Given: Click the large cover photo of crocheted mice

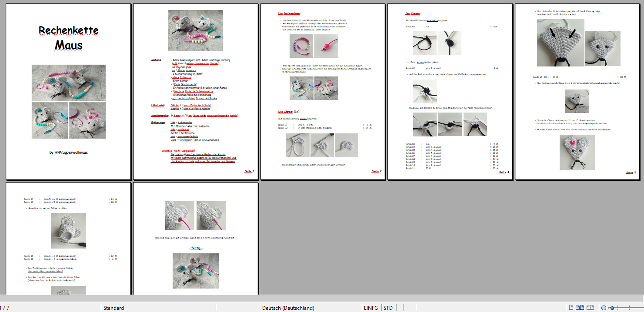Looking at the screenshot, I should pyautogui.click(x=68, y=83).
